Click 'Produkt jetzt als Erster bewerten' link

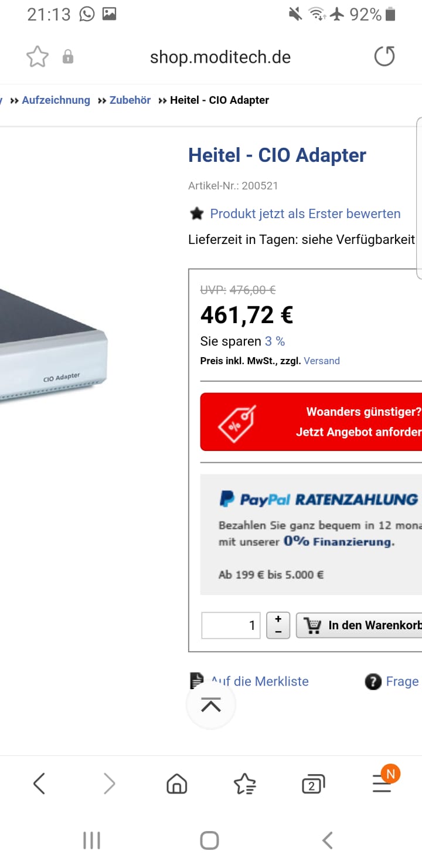click(305, 213)
